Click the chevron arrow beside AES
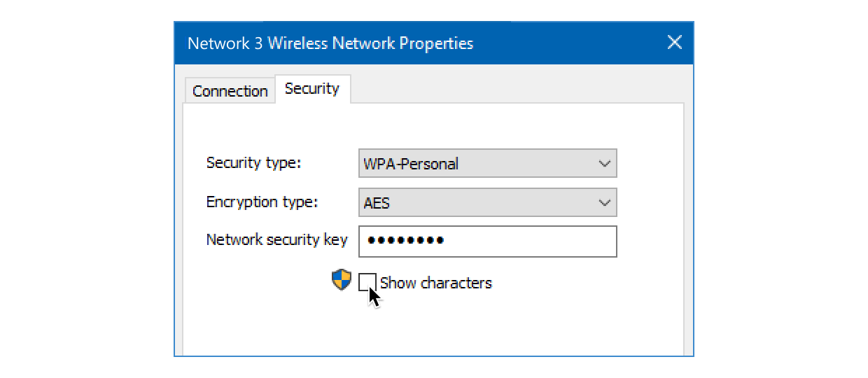This screenshot has width=868, height=378. tap(605, 203)
